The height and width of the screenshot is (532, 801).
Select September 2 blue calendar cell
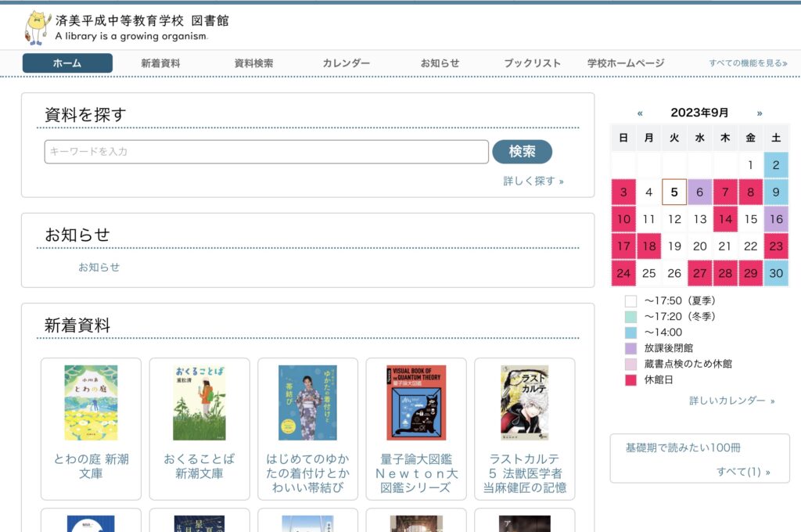click(776, 165)
